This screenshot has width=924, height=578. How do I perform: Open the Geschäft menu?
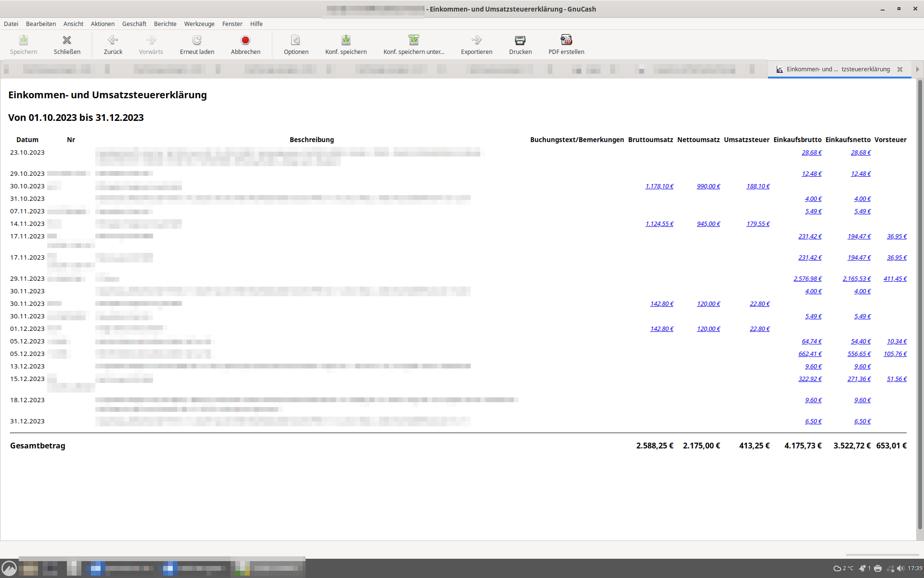[x=134, y=24]
